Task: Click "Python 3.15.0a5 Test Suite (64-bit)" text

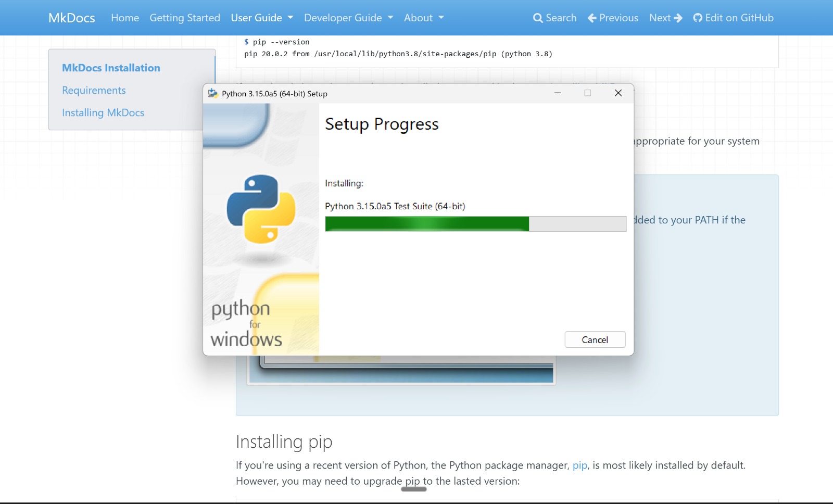Action: coord(395,206)
